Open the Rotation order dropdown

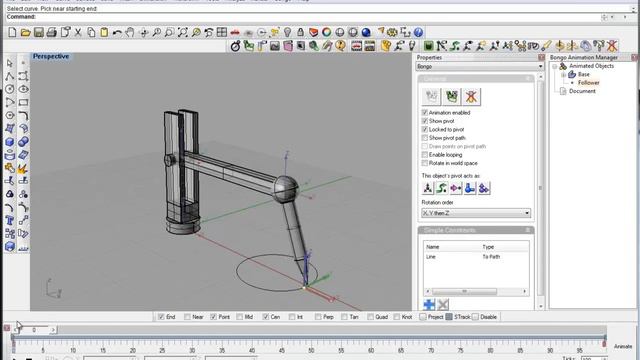(476, 213)
